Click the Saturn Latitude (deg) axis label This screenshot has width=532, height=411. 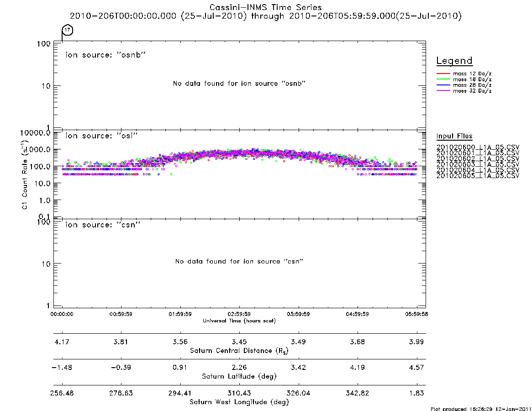click(x=239, y=376)
